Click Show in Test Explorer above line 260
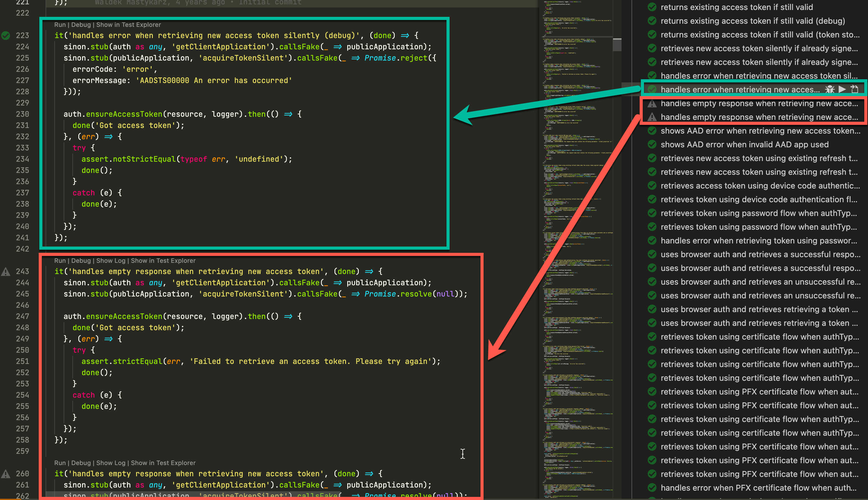 coord(163,463)
